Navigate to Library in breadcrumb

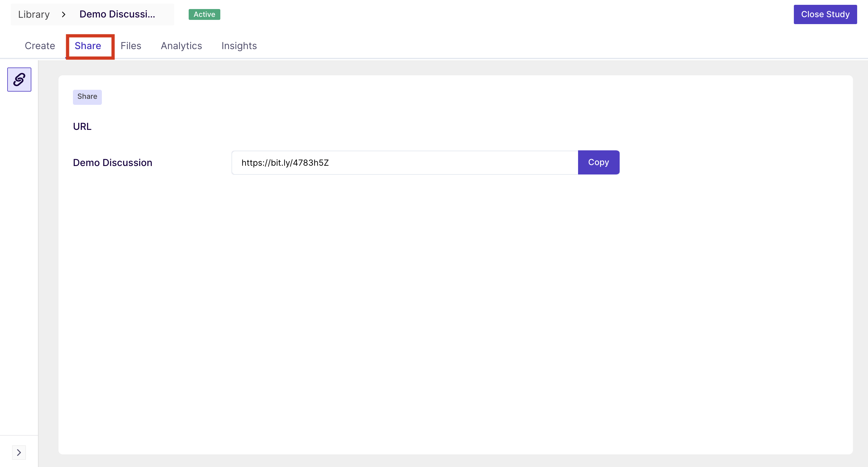34,14
